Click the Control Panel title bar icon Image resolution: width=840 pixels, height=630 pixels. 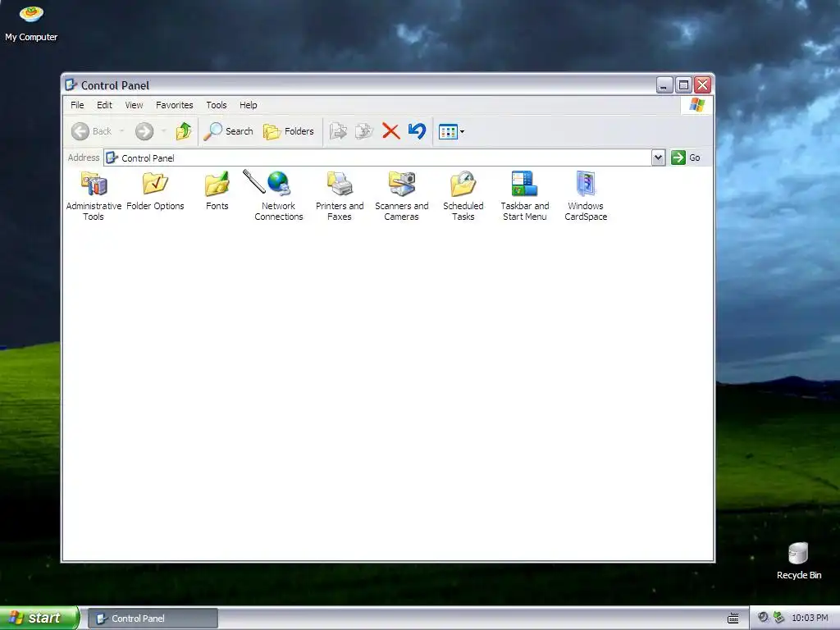pyautogui.click(x=71, y=84)
